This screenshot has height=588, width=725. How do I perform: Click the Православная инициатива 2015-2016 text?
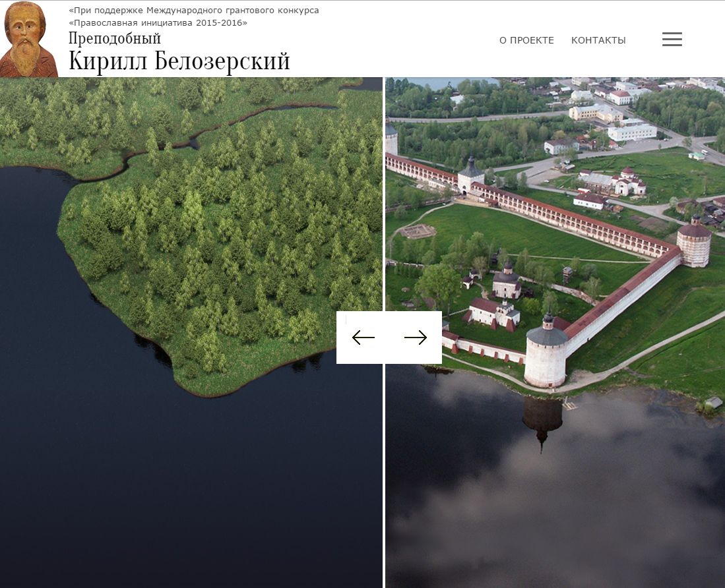pyautogui.click(x=158, y=22)
